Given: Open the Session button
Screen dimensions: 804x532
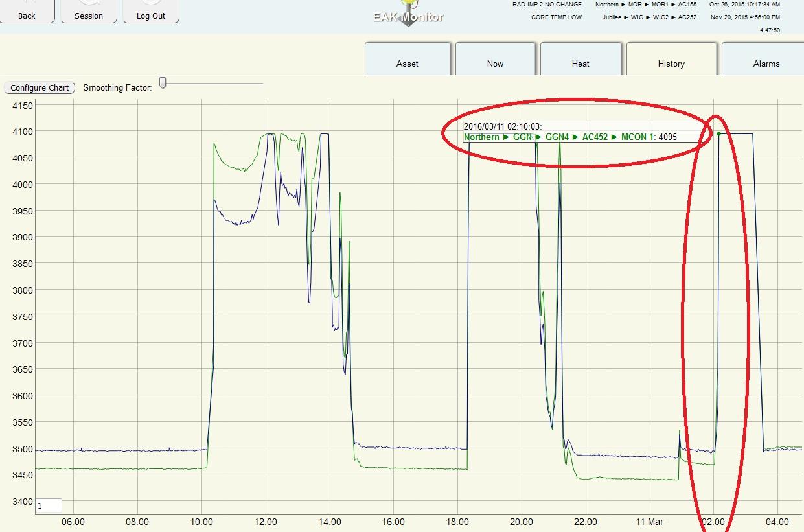Looking at the screenshot, I should click(x=89, y=11).
